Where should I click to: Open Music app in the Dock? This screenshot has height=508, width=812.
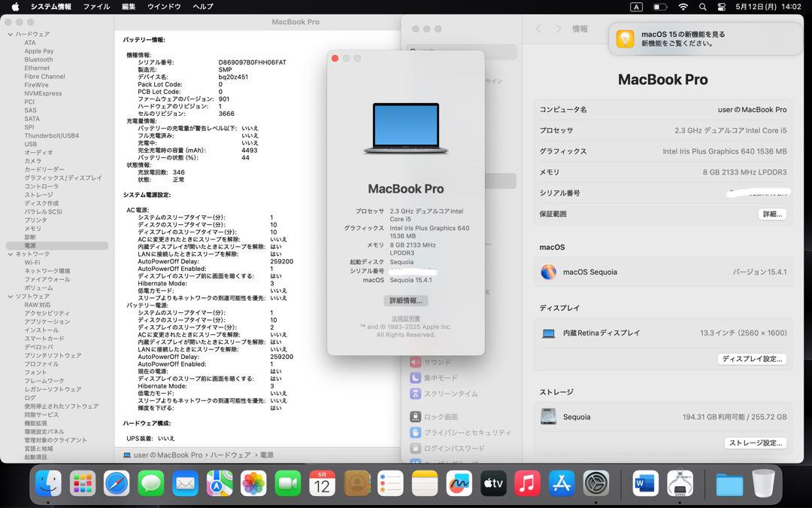tap(527, 484)
